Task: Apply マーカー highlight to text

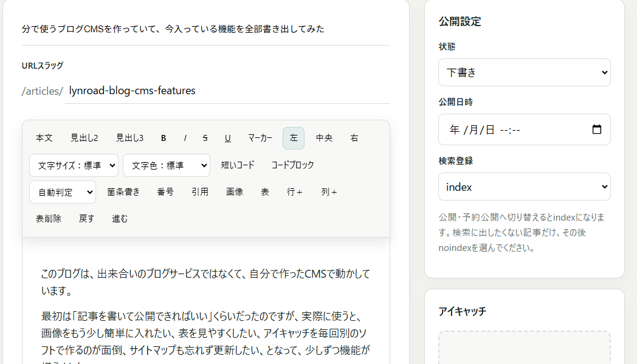Action: [260, 138]
